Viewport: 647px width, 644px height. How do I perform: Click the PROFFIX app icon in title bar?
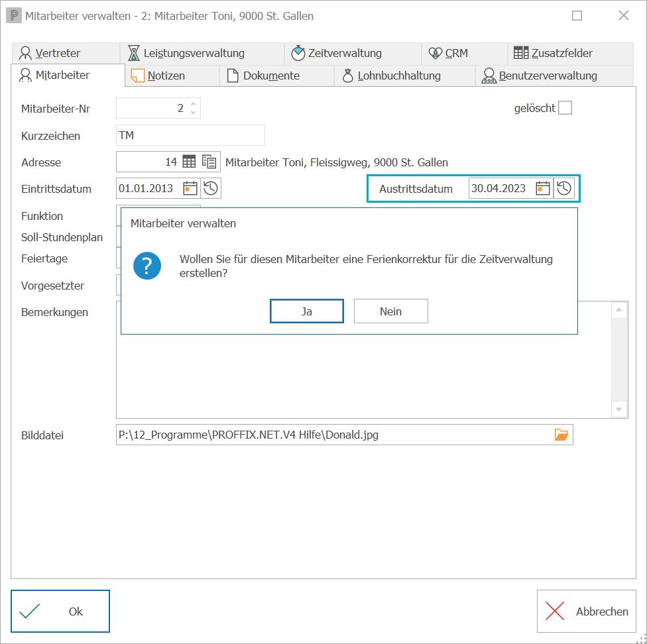(x=14, y=16)
